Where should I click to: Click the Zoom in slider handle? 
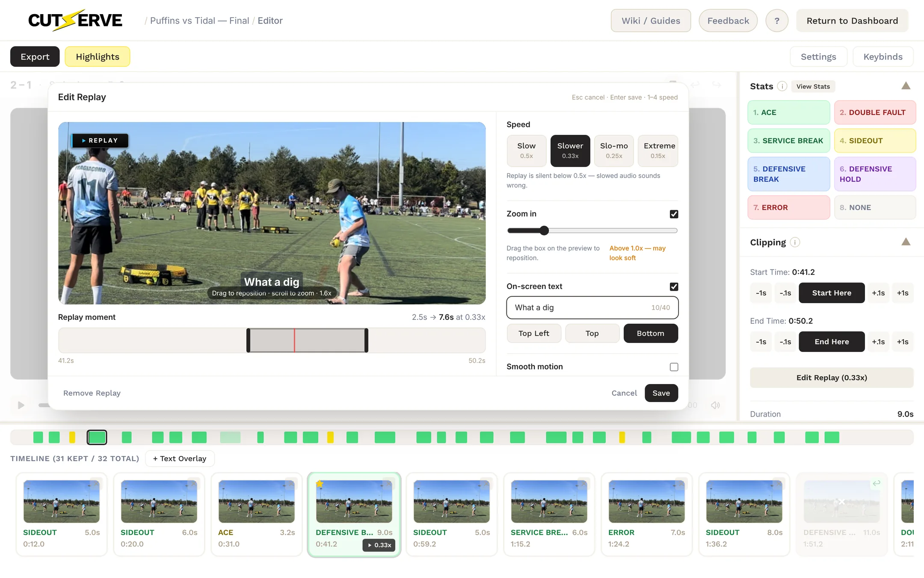(x=544, y=231)
